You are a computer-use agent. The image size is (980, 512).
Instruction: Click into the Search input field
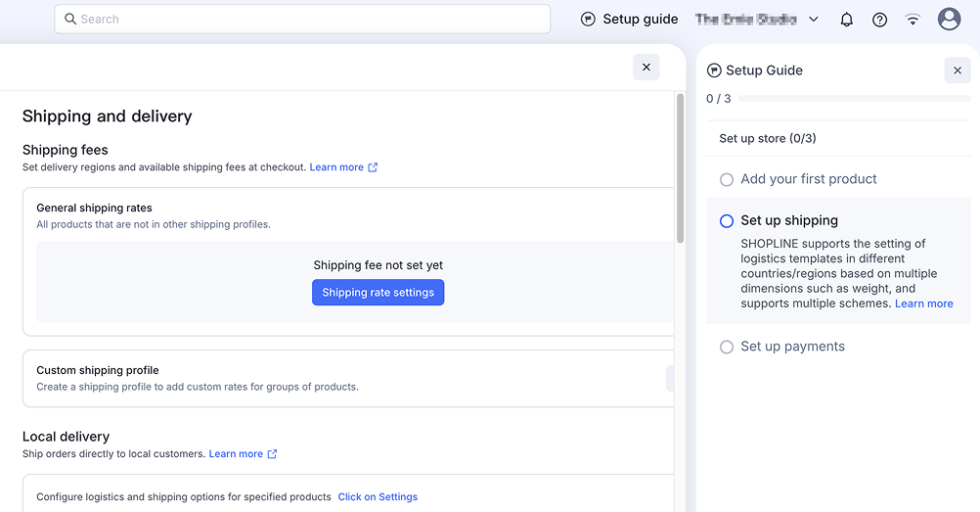[x=303, y=20]
